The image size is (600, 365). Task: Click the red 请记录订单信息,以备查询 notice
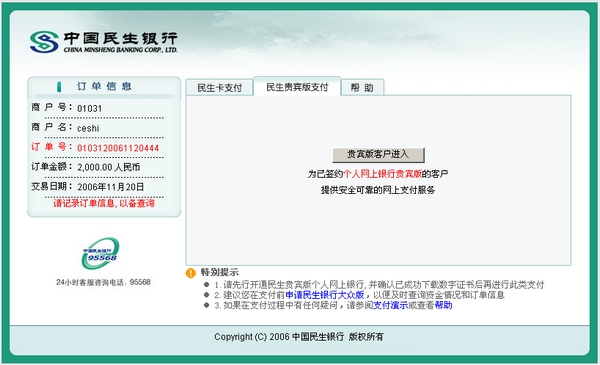[x=104, y=203]
